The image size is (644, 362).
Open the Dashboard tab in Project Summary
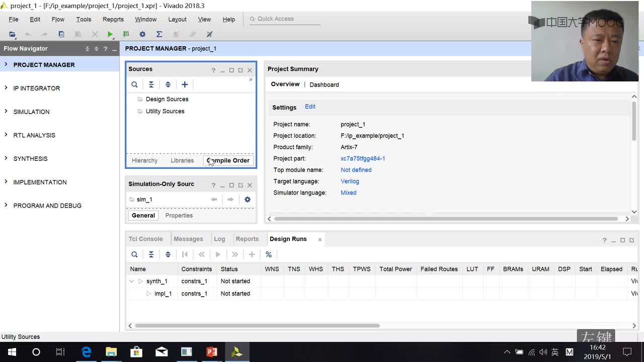tap(324, 84)
